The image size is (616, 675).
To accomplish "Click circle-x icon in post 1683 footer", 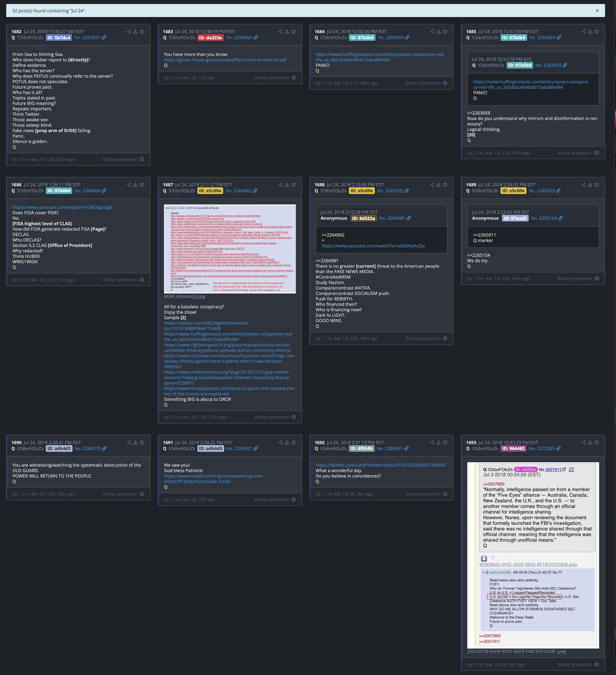I will point(294,77).
